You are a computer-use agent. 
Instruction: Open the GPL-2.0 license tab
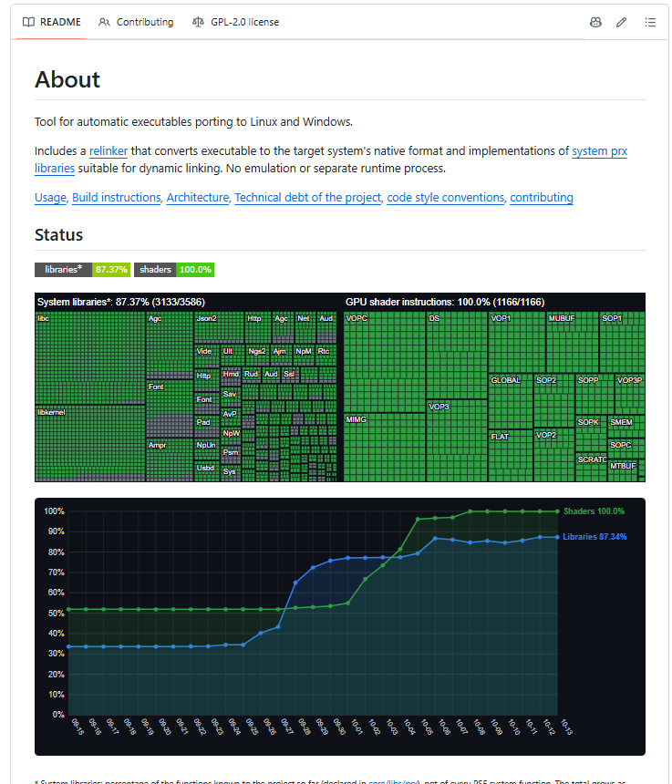(x=235, y=22)
